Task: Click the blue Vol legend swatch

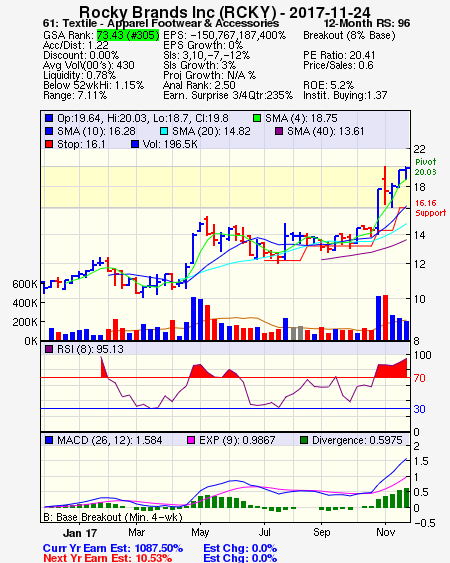Action: click(x=135, y=144)
